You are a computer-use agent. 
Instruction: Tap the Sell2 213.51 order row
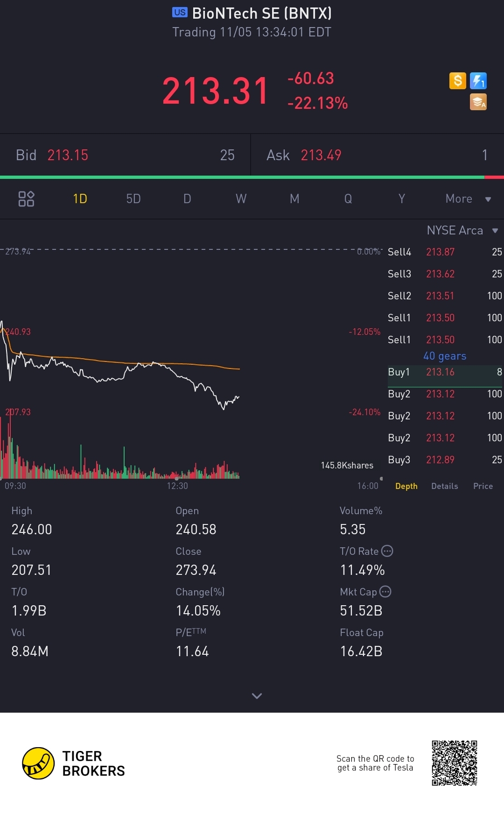445,296
